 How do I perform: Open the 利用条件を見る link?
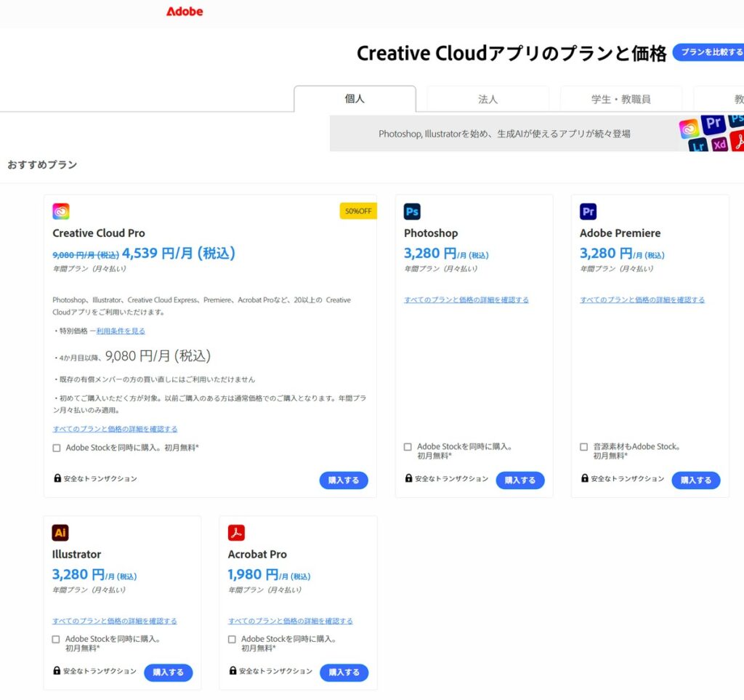(x=121, y=331)
